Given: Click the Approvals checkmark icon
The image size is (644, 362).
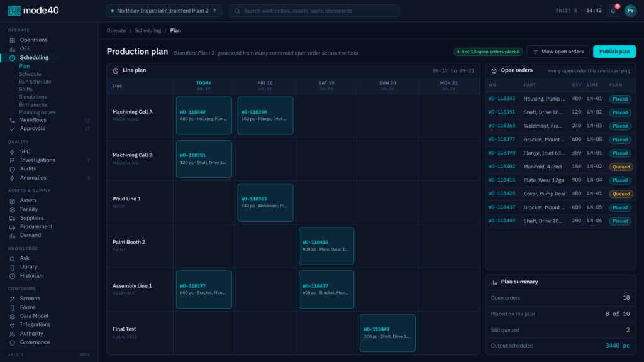Looking at the screenshot, I should coord(13,129).
